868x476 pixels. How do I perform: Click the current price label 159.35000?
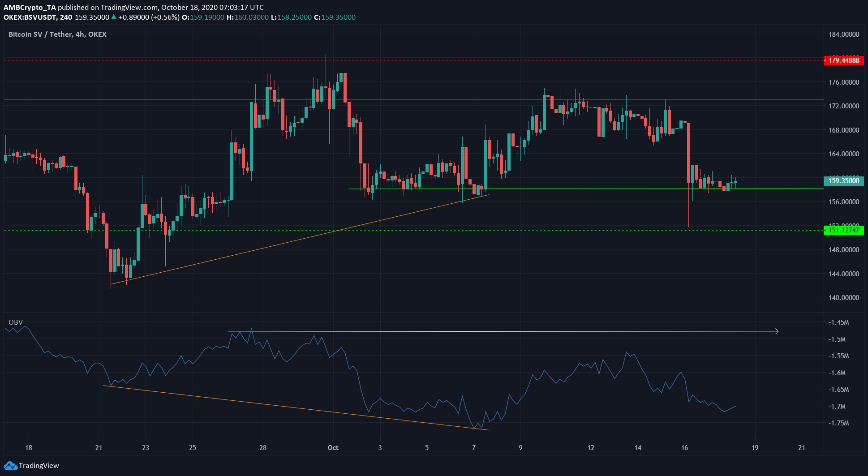coord(843,181)
